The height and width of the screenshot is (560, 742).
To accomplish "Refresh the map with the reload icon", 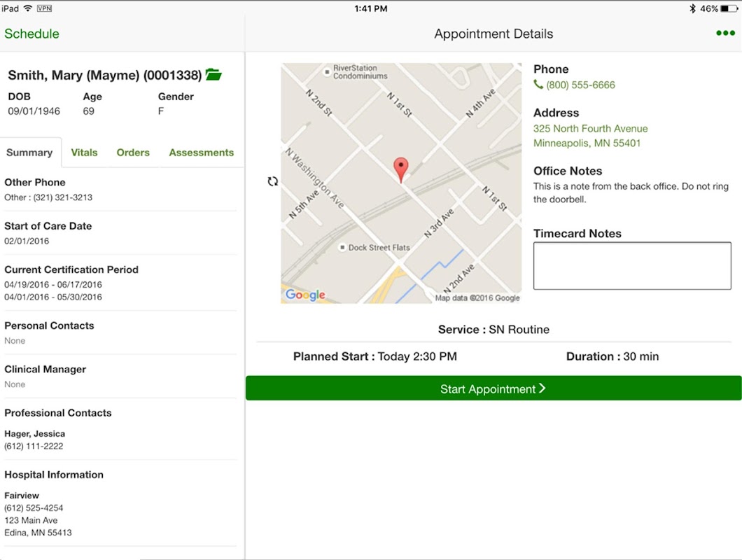I will pos(272,181).
